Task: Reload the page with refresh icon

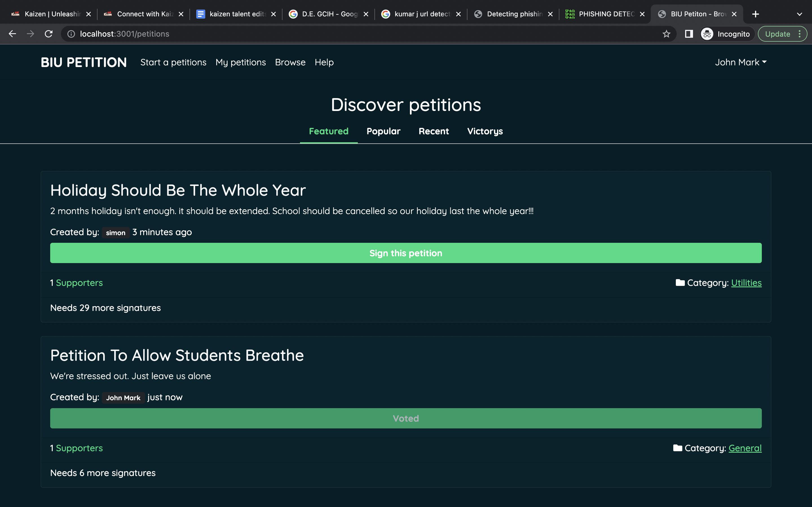Action: pyautogui.click(x=49, y=34)
